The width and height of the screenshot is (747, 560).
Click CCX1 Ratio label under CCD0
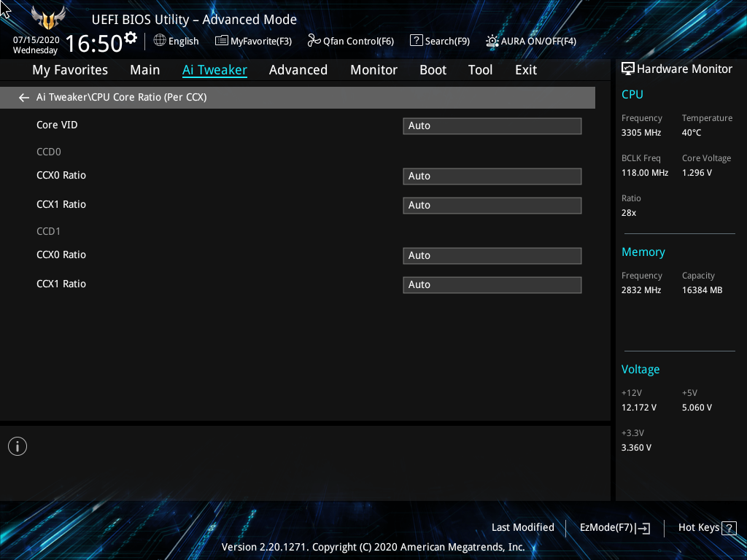coord(61,204)
